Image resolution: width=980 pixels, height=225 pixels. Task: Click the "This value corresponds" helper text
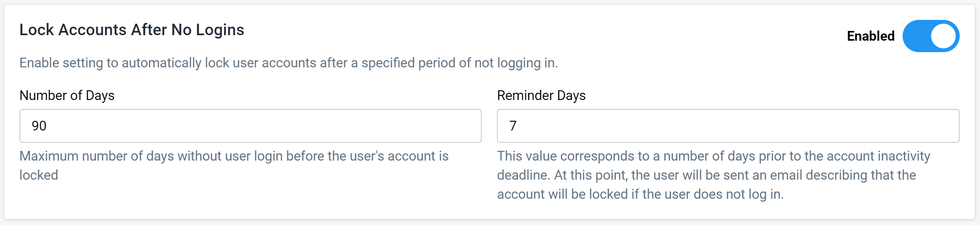tap(714, 175)
